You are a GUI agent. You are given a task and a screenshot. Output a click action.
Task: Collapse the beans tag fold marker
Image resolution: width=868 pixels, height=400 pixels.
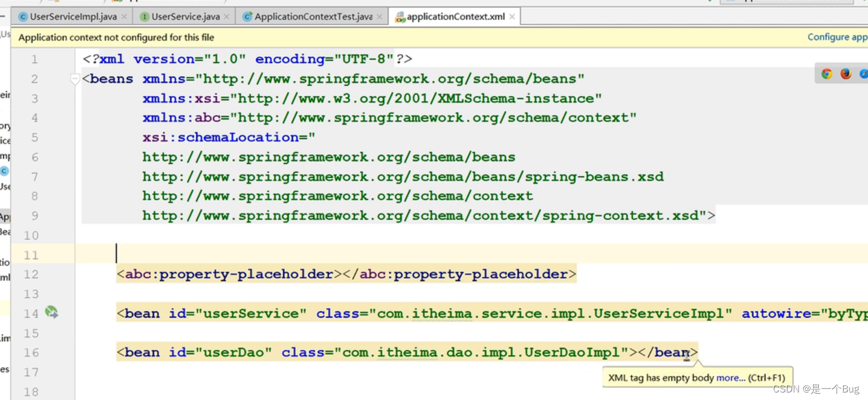coord(75,79)
